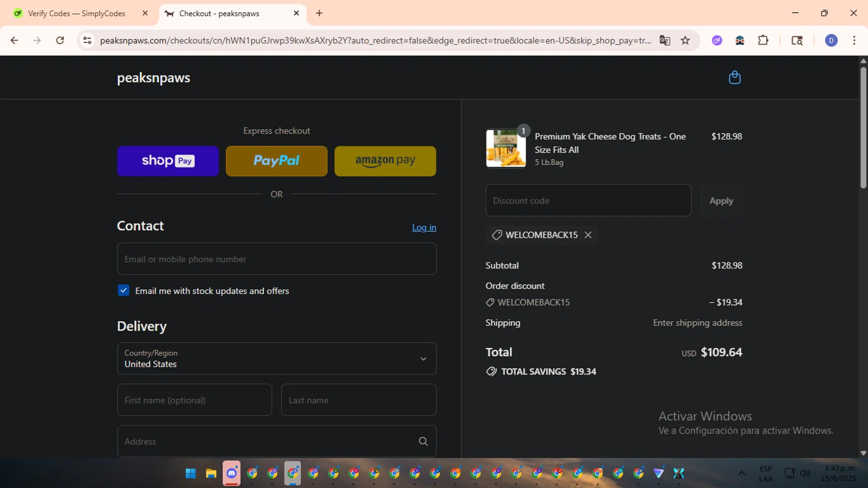Viewport: 868px width, 488px height.
Task: Click the Yak Cheese Dog Treats thumbnail
Action: 506,148
